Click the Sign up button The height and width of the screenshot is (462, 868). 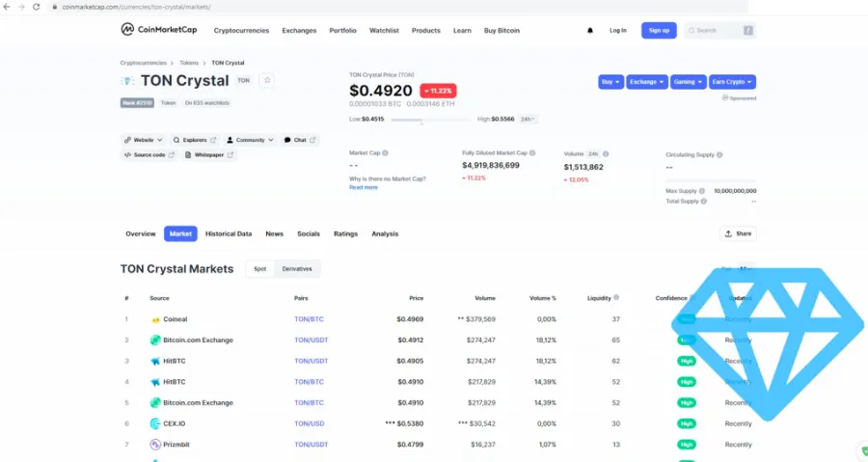click(659, 31)
